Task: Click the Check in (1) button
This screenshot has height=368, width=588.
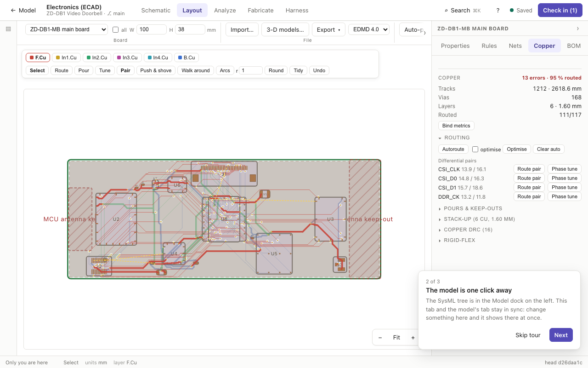Action: [x=560, y=10]
